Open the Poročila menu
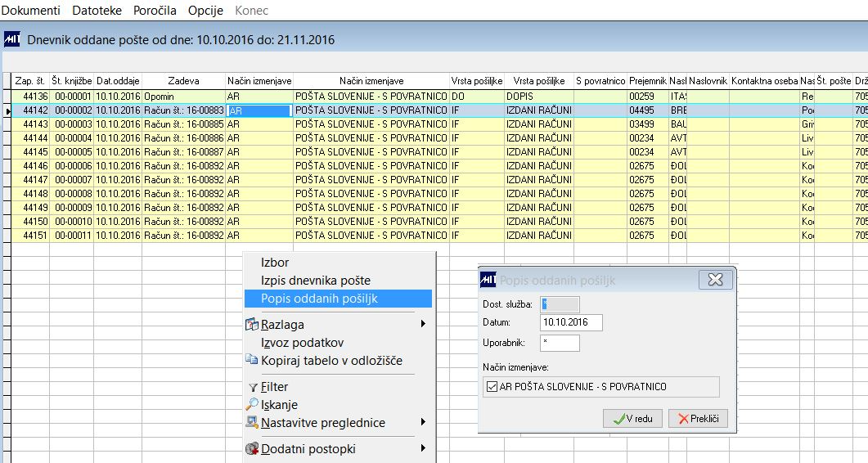 (x=155, y=10)
